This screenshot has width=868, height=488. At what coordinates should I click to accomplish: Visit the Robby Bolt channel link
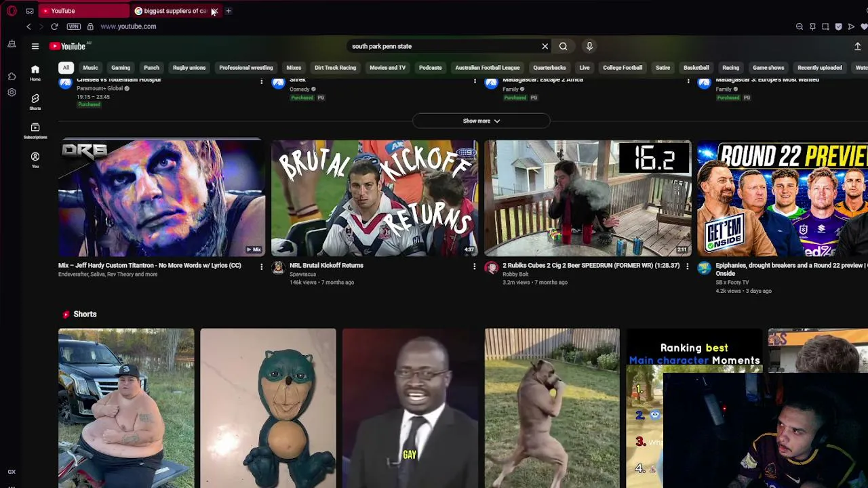click(x=515, y=274)
